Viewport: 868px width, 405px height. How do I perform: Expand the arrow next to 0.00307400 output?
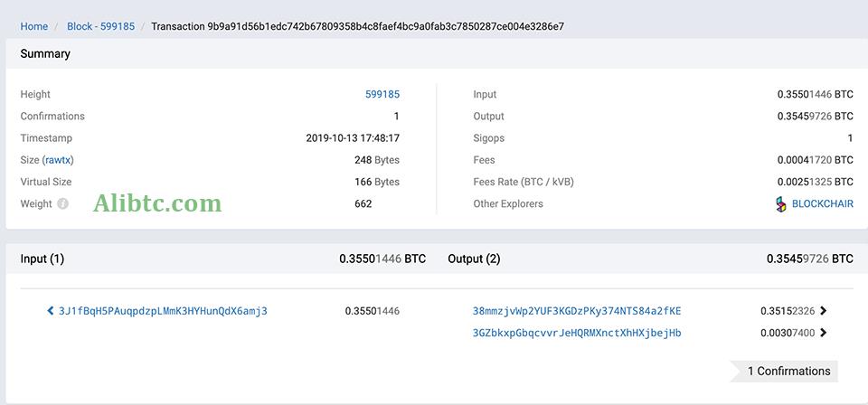coord(823,333)
